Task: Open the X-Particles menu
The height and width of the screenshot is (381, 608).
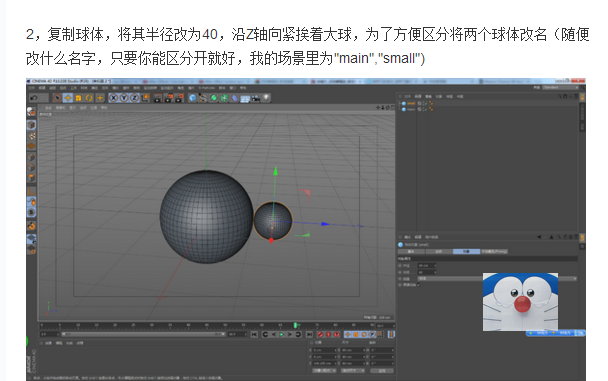Action: pyautogui.click(x=207, y=88)
